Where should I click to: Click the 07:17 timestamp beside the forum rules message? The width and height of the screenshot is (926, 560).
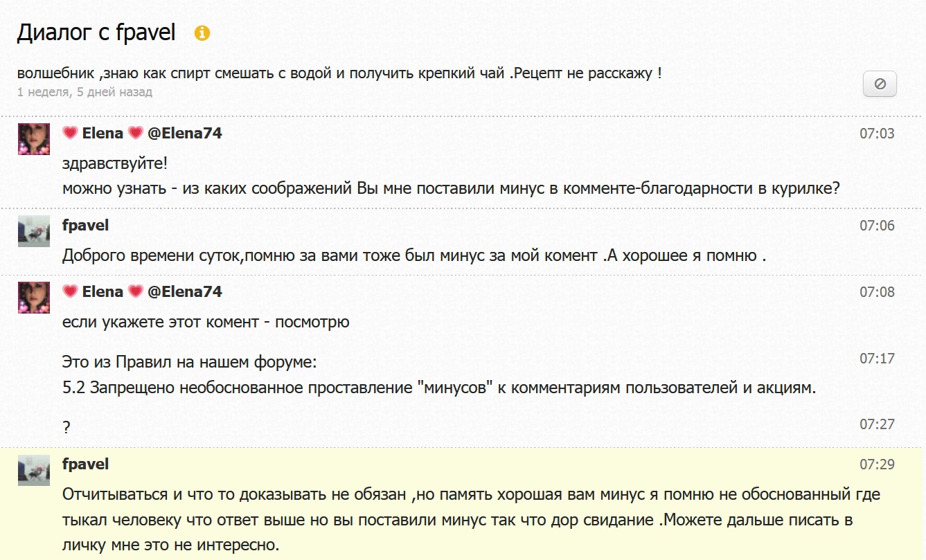(x=877, y=359)
